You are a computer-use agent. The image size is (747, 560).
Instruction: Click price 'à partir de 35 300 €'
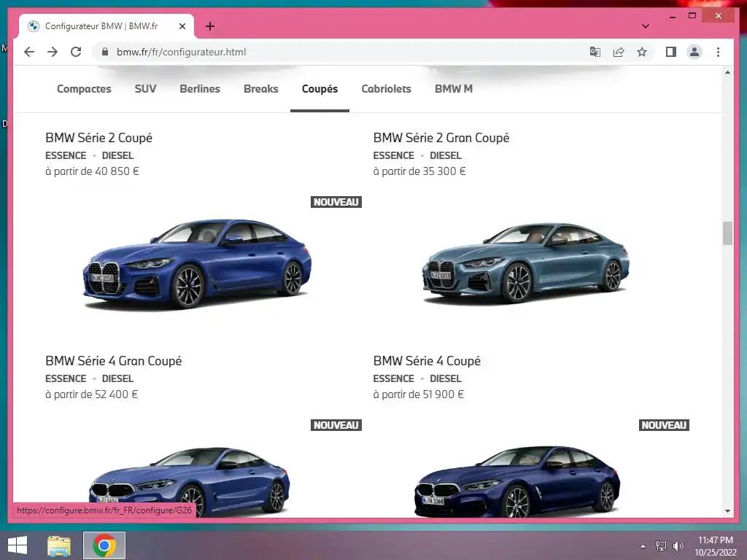[x=419, y=171]
